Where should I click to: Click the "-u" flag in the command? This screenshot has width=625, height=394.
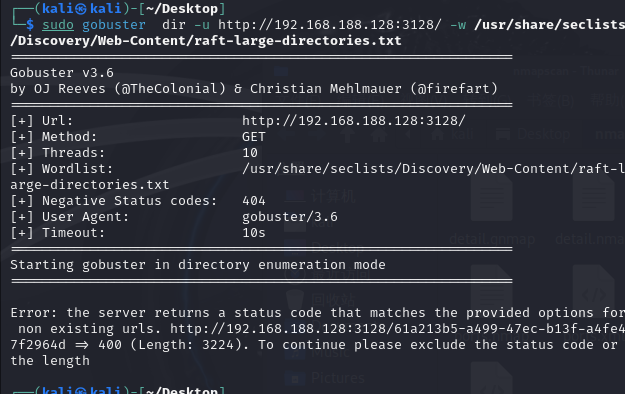202,25
